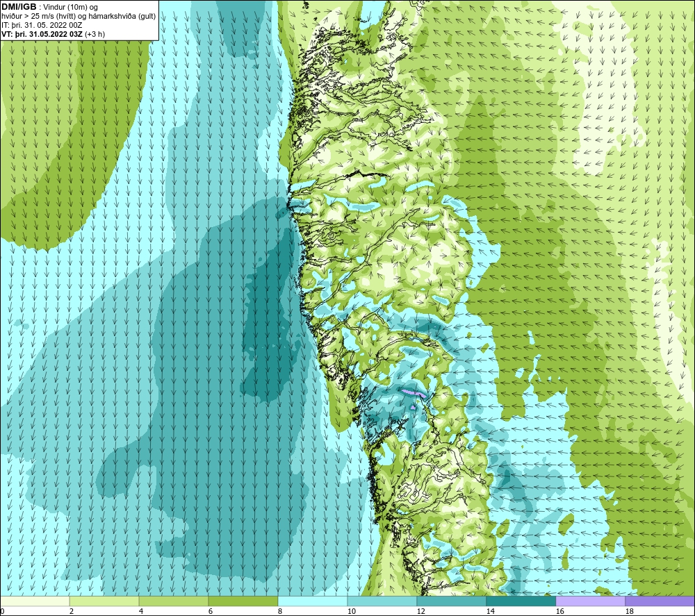Click the 6–8 m/s olive green legend swatch
Viewport: 695px width, 616px height.
click(x=243, y=601)
